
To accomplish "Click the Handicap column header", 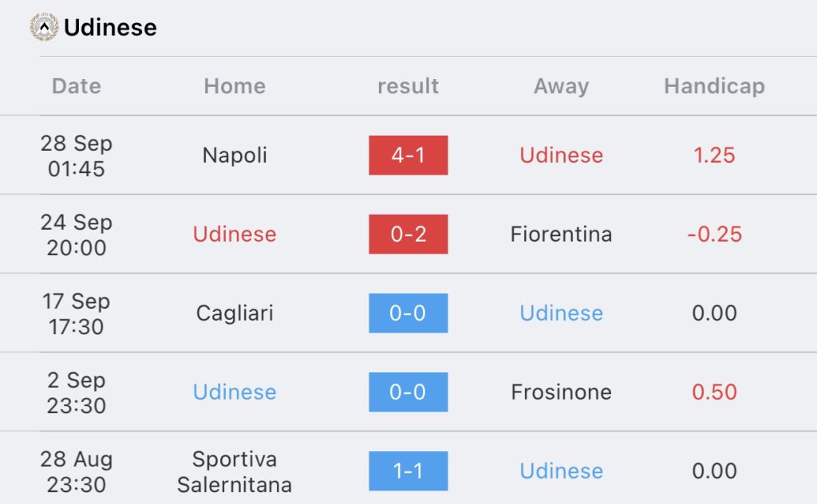I will [x=714, y=86].
